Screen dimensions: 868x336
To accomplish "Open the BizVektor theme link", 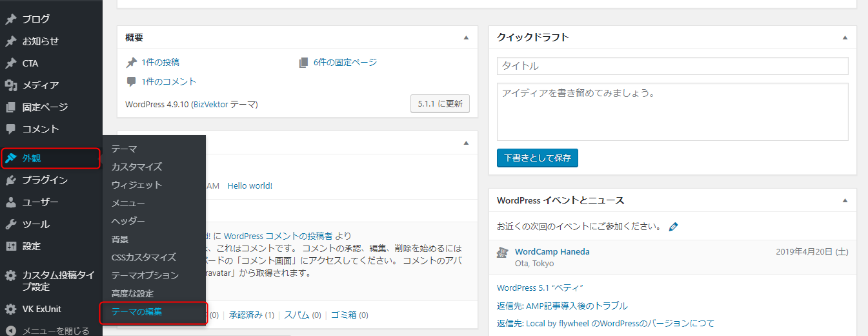I will coord(210,104).
